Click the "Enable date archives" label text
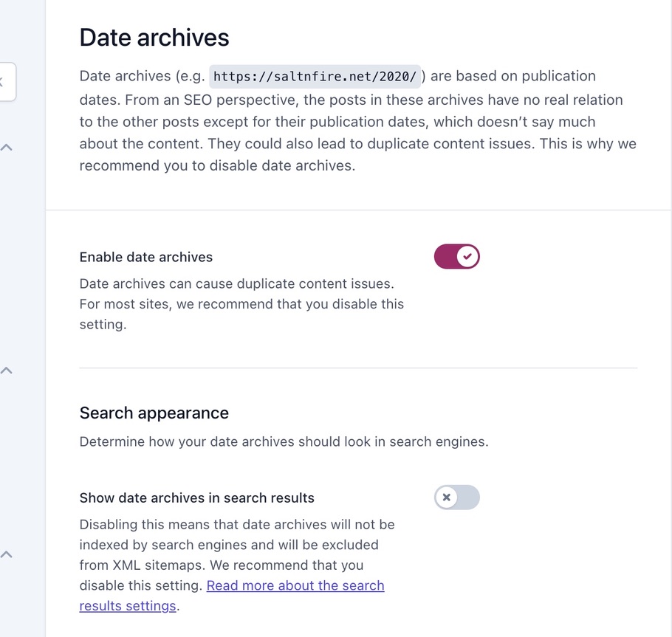Image resolution: width=672 pixels, height=637 pixels. [145, 257]
